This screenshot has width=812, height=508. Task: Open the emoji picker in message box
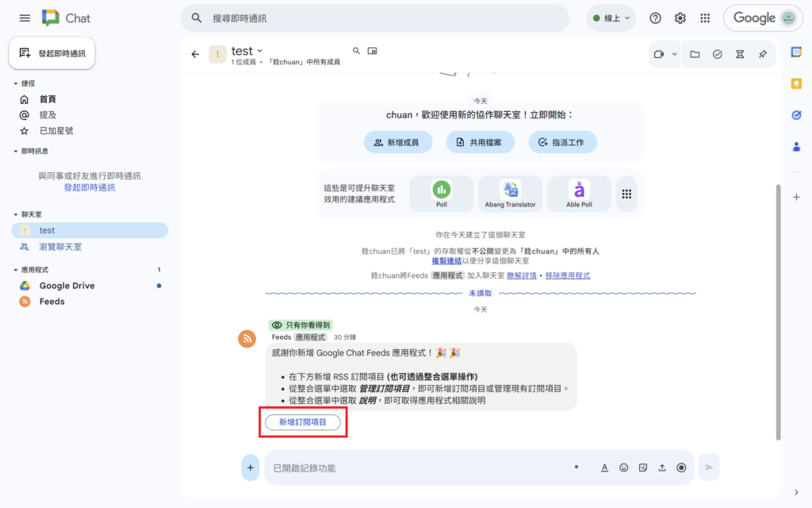(x=624, y=468)
